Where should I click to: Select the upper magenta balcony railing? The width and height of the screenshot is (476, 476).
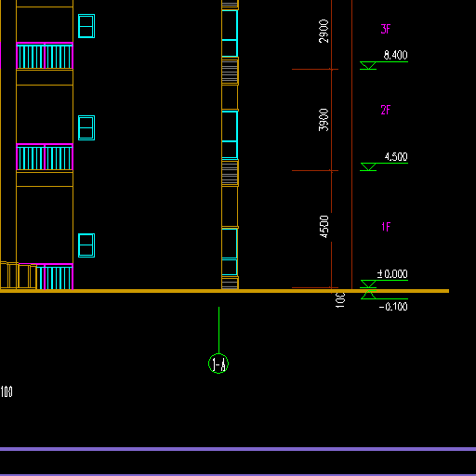[x=45, y=56]
